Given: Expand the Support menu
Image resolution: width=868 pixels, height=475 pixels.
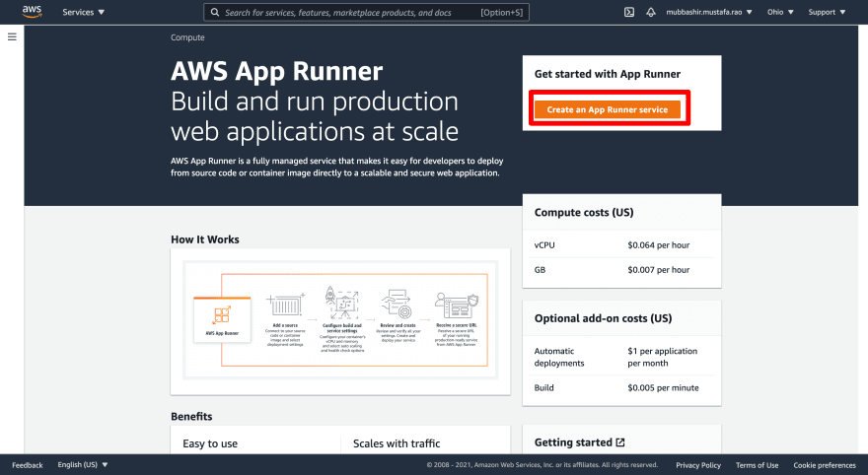Looking at the screenshot, I should coord(827,12).
